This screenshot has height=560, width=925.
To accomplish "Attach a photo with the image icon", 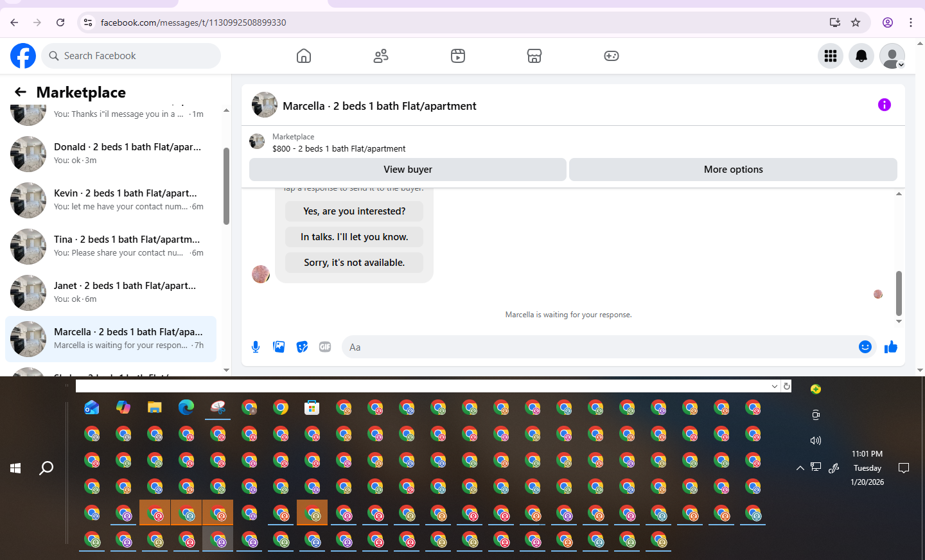I will tap(279, 347).
